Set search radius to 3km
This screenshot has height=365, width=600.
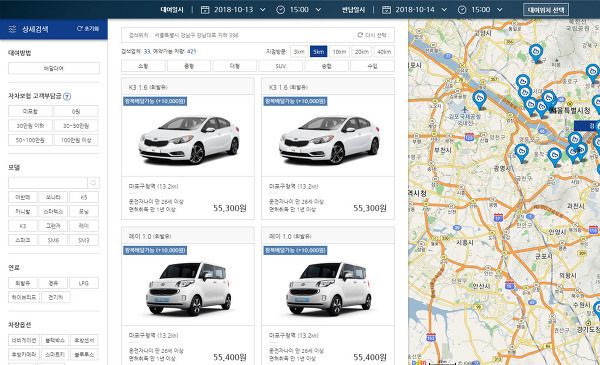[299, 52]
